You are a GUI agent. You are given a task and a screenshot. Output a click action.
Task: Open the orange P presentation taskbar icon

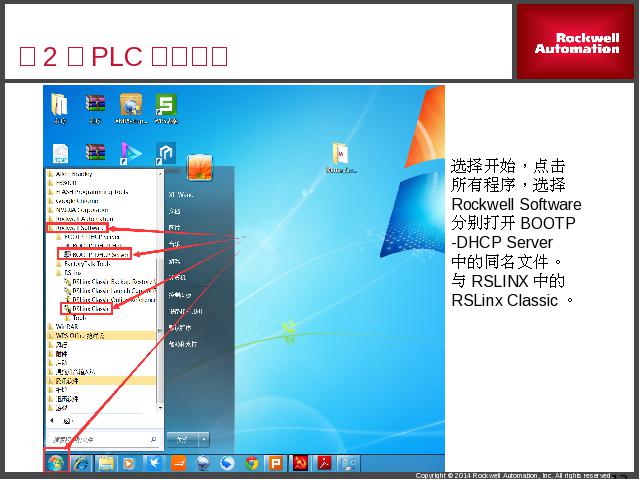click(x=276, y=463)
